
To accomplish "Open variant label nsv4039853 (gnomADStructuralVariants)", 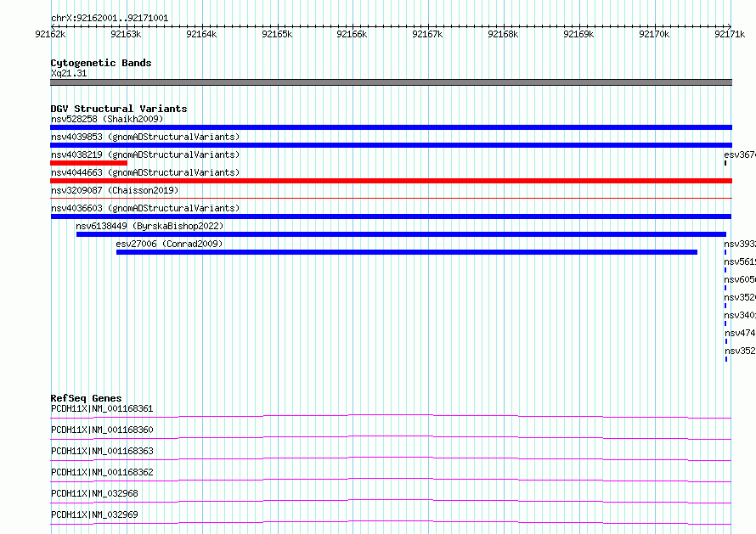I will [145, 137].
